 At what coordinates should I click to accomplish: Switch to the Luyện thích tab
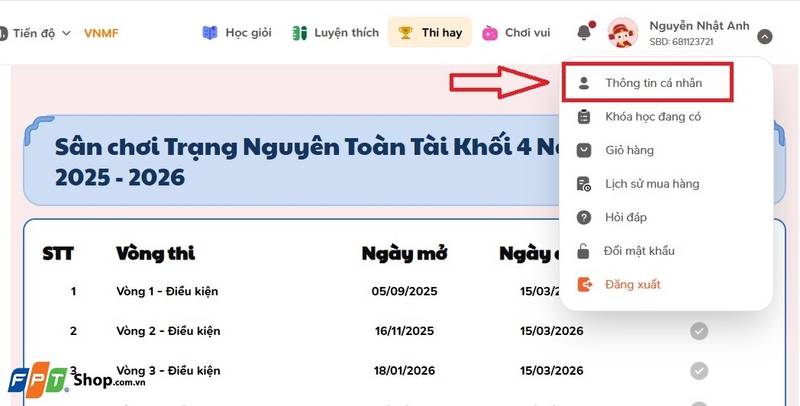(335, 33)
